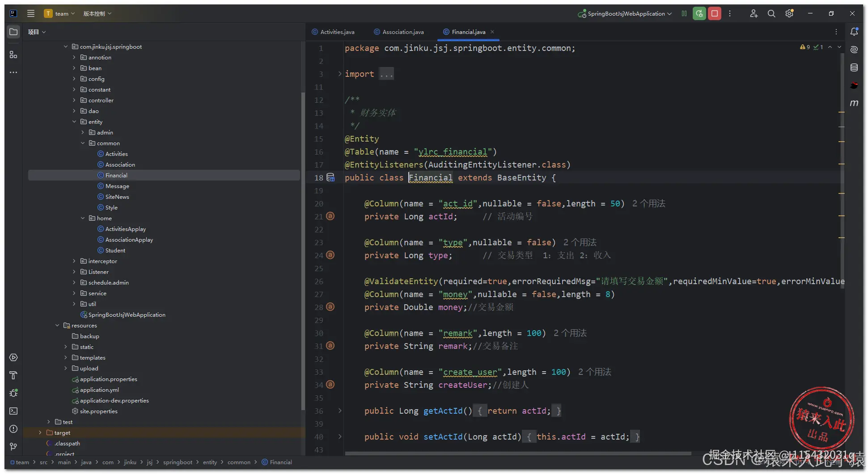
Task: Open Search Everywhere magnifier
Action: coord(771,13)
